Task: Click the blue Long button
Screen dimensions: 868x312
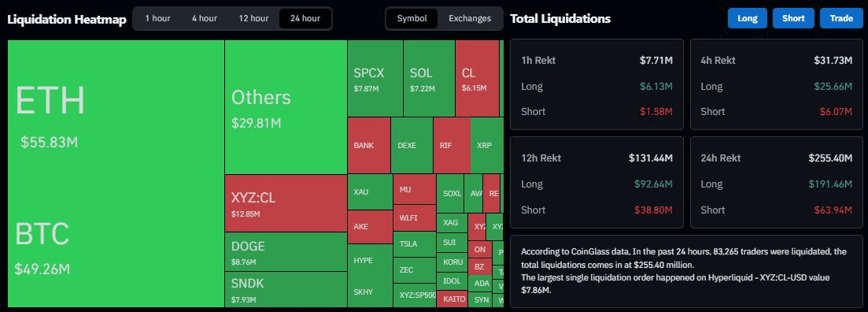Action: pos(748,18)
